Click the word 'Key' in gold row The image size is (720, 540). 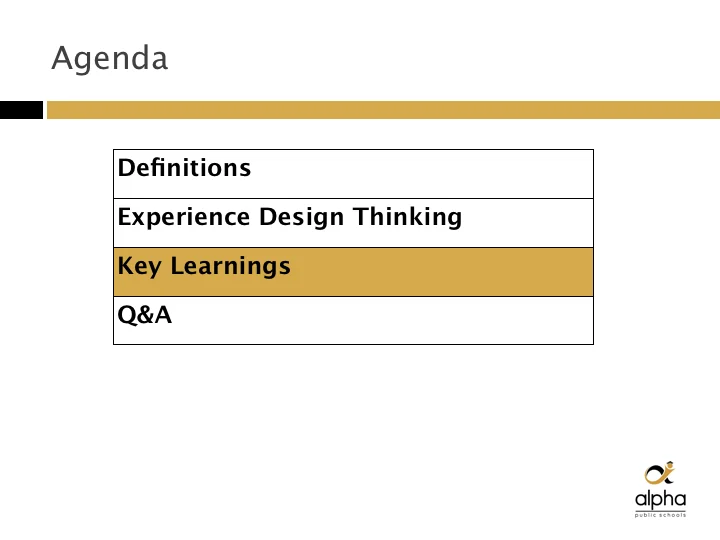point(140,266)
